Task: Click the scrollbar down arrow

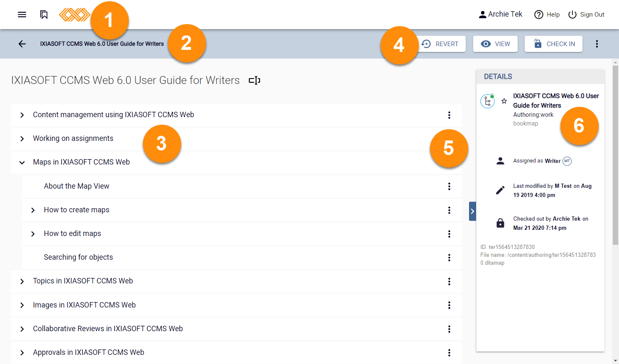Action: [615, 361]
